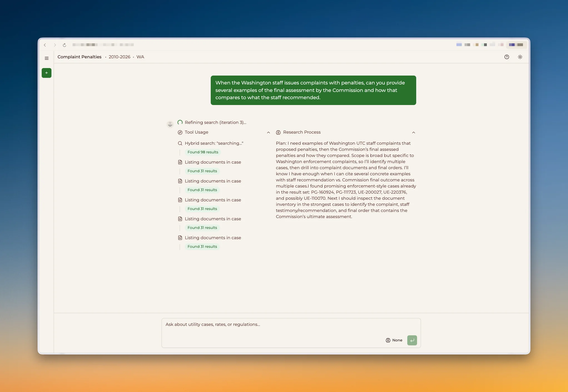568x392 pixels.
Task: Open the help icon in the header
Action: (x=507, y=57)
